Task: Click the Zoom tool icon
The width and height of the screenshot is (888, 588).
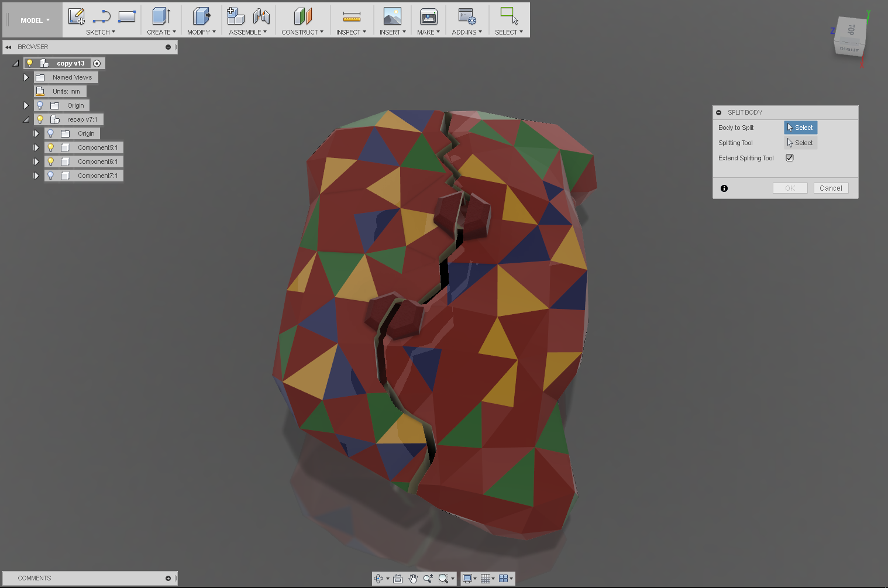Action: (x=428, y=579)
